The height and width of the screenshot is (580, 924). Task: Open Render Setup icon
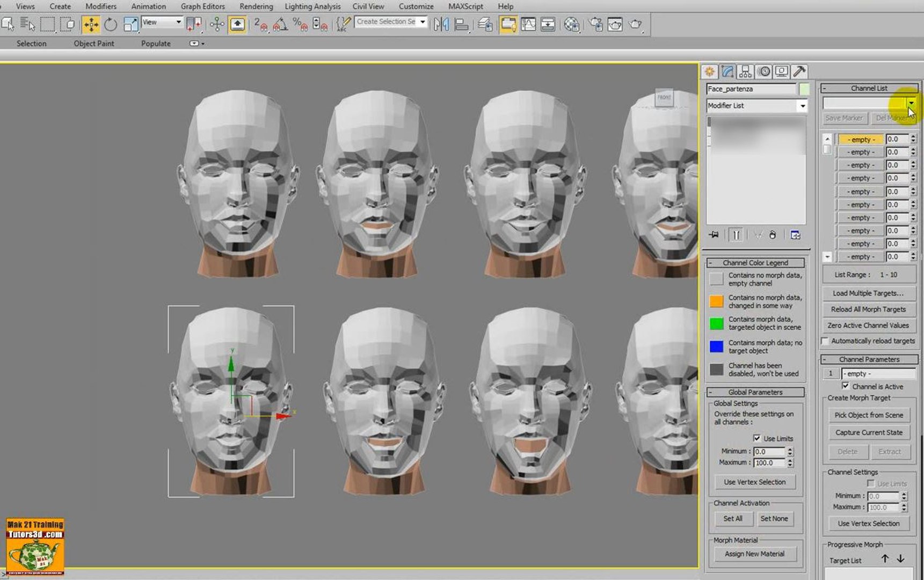pyautogui.click(x=595, y=24)
